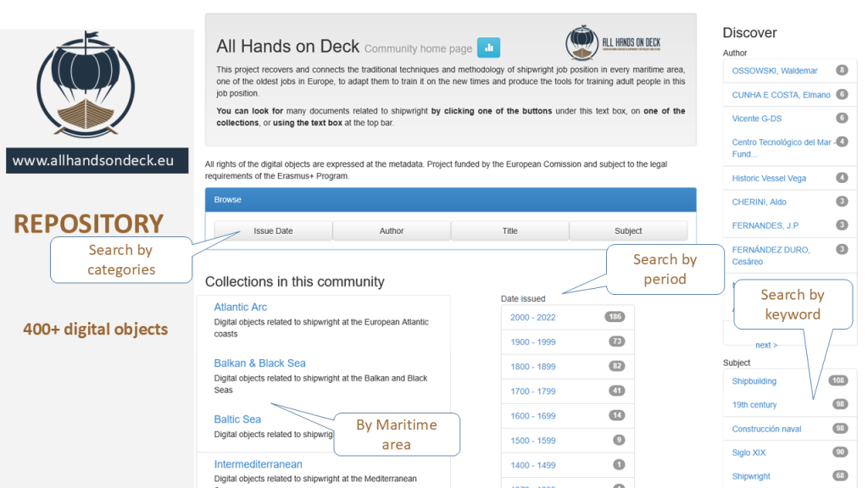868x488 pixels.
Task: Filter by date issued 2000 - 2022
Action: click(533, 317)
